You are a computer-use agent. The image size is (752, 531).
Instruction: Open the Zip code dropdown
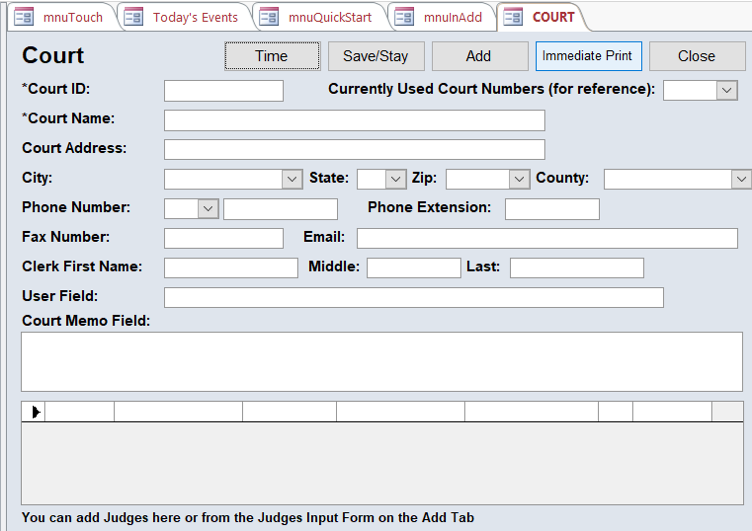point(519,180)
